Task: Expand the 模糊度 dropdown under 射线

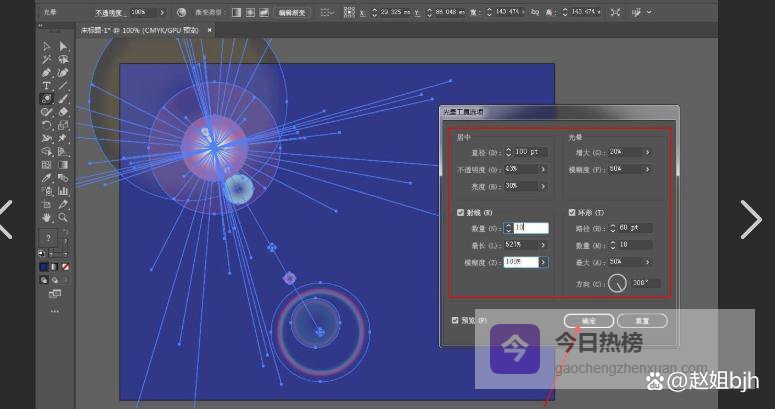Action: [x=543, y=262]
